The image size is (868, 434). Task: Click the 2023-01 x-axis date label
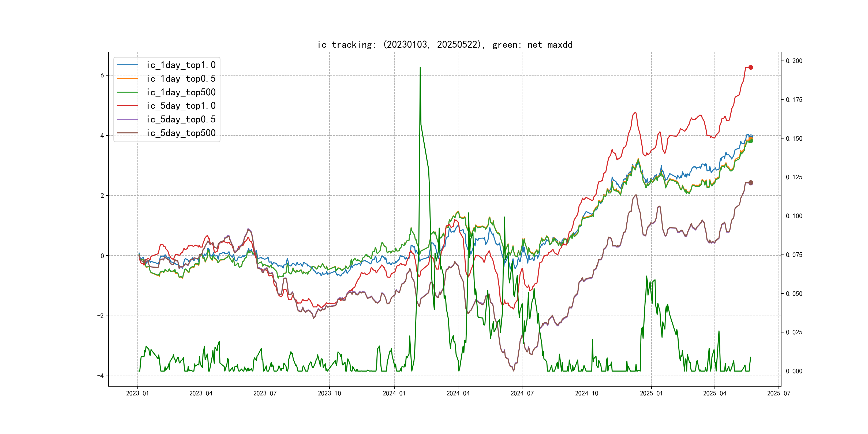pos(137,393)
